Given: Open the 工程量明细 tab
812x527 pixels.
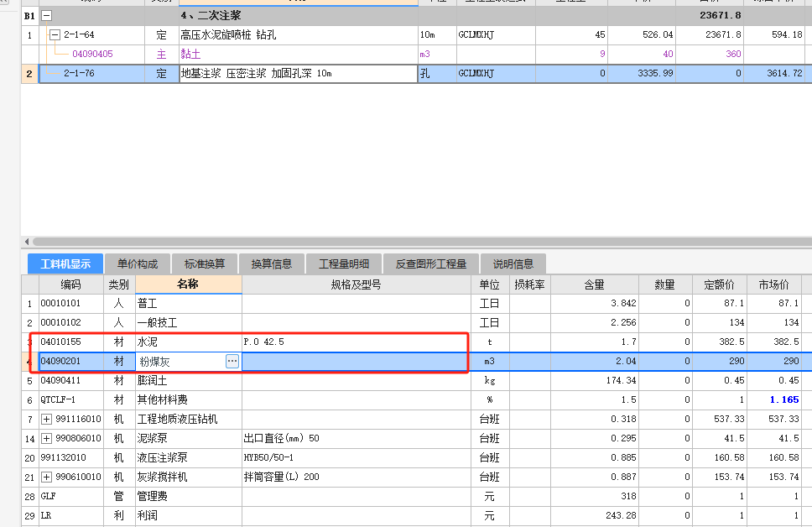Looking at the screenshot, I should pyautogui.click(x=344, y=263).
